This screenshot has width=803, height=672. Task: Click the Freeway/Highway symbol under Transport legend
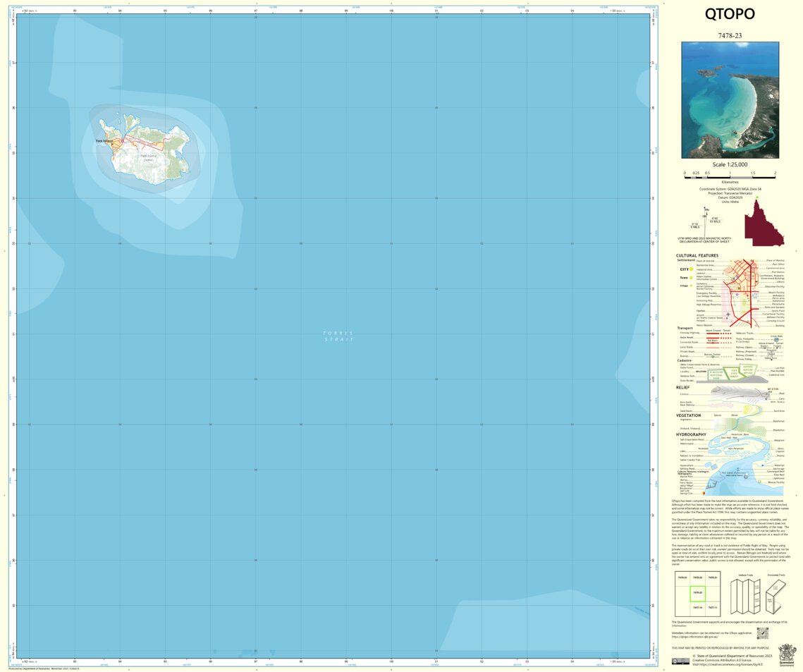tap(713, 334)
